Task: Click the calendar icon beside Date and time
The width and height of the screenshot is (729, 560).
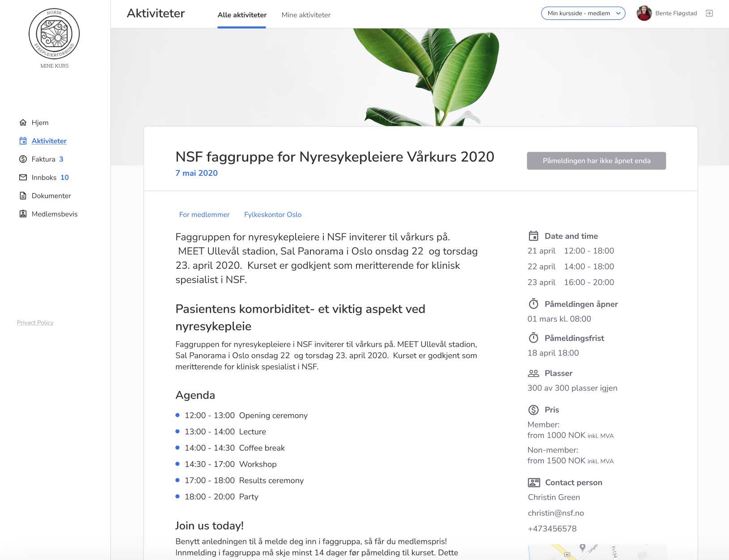Action: [534, 236]
